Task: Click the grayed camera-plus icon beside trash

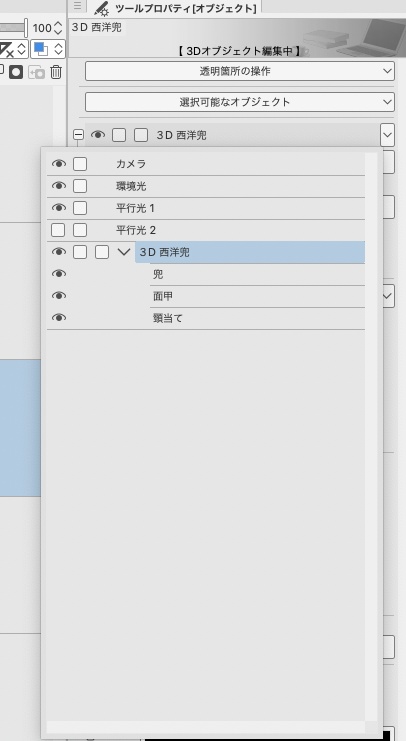Action: pos(36,72)
